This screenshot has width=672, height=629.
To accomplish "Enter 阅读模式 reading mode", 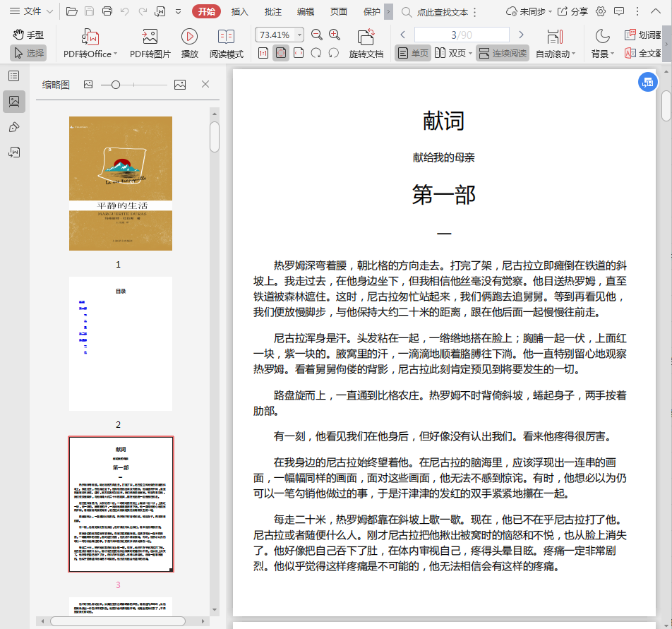I will (227, 37).
